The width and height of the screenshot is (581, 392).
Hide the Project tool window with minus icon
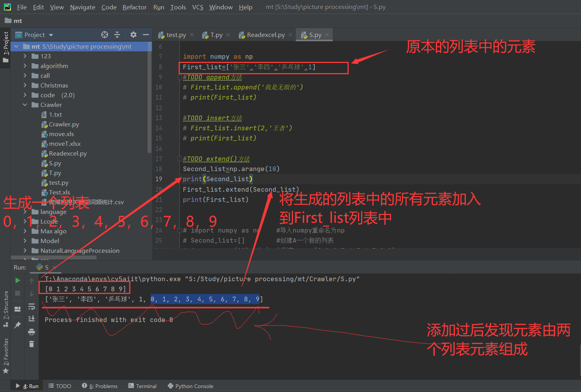click(146, 35)
